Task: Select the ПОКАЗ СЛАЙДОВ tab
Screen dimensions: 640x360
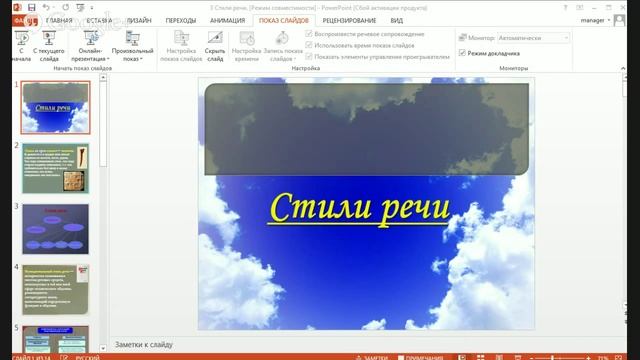Action: click(x=284, y=20)
